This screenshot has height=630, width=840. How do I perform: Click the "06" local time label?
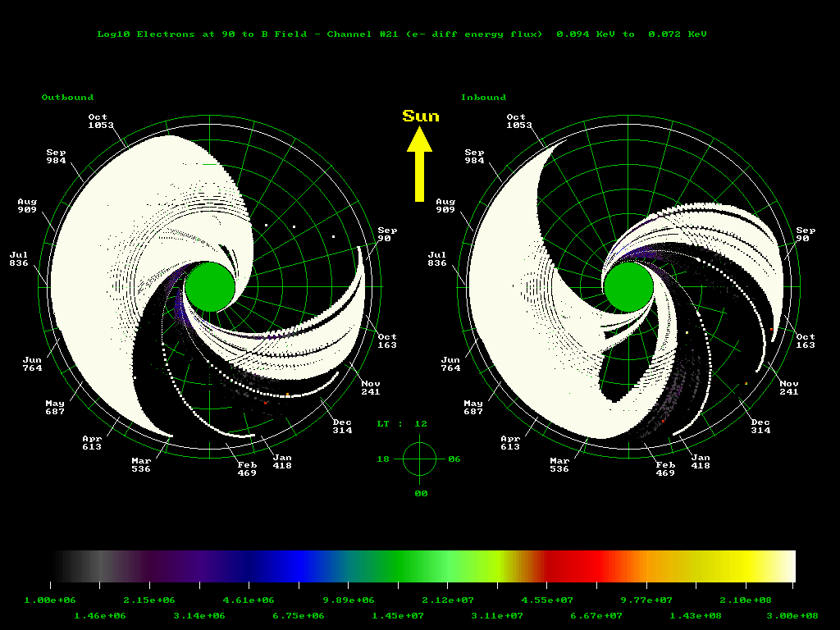click(x=454, y=459)
